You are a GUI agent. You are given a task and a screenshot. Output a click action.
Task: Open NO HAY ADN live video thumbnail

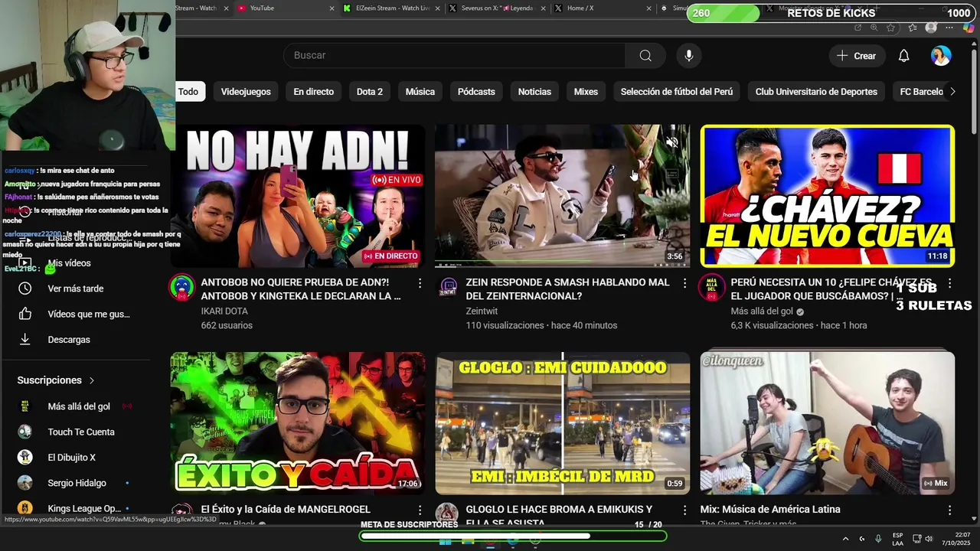[x=298, y=196]
